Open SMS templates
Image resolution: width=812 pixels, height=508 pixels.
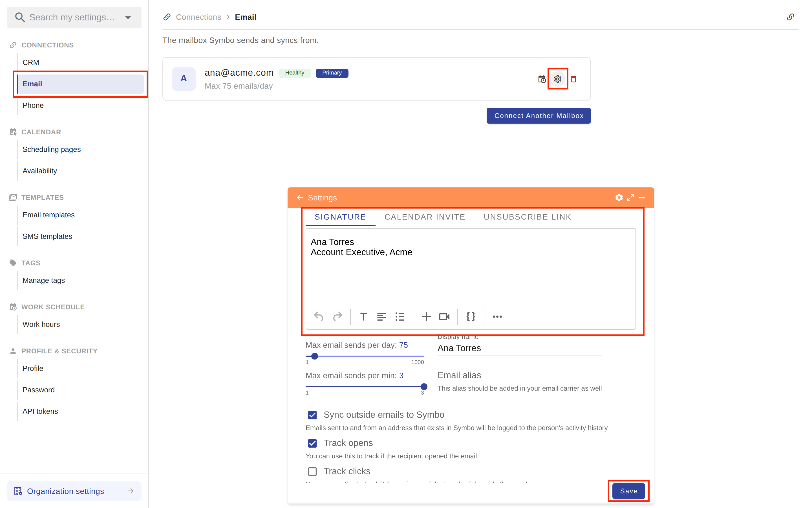click(81, 237)
